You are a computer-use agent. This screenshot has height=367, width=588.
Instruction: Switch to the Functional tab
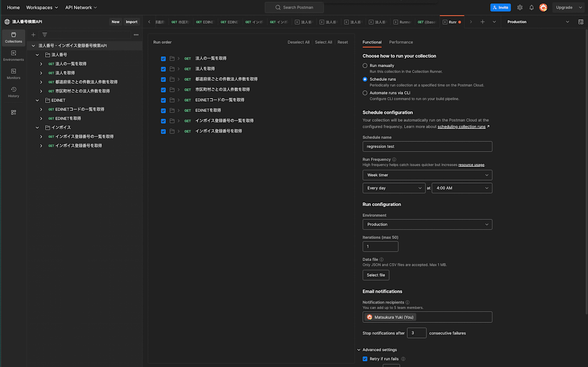[x=372, y=42]
